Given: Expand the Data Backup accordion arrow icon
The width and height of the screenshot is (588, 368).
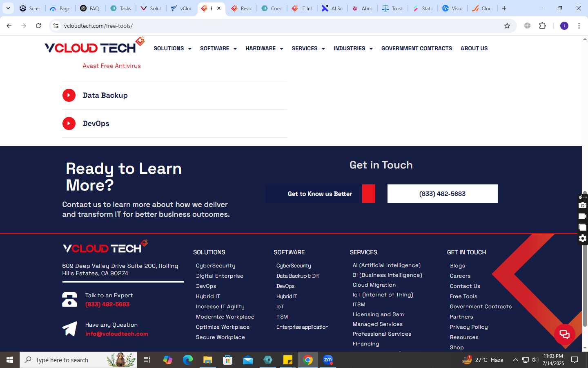Looking at the screenshot, I should [x=69, y=95].
